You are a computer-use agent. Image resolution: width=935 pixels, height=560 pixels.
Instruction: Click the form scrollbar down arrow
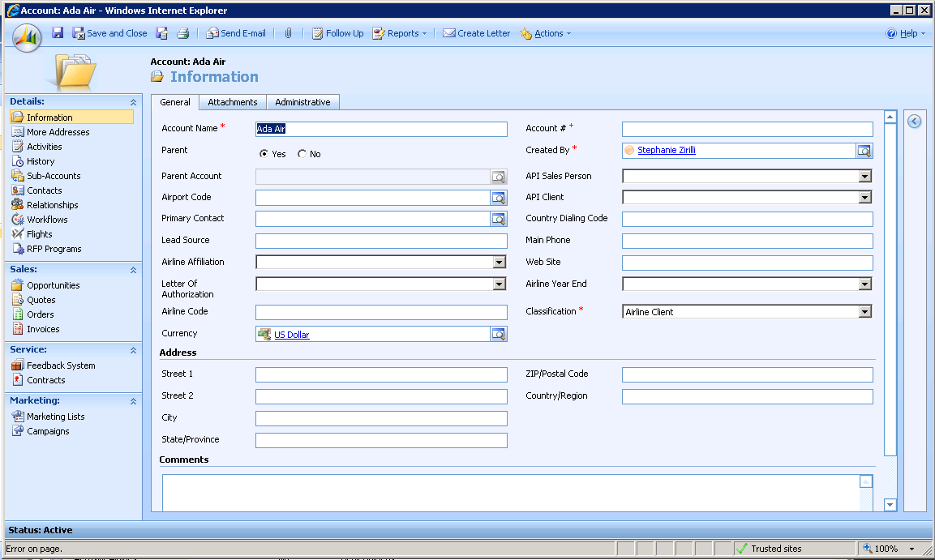pos(890,505)
